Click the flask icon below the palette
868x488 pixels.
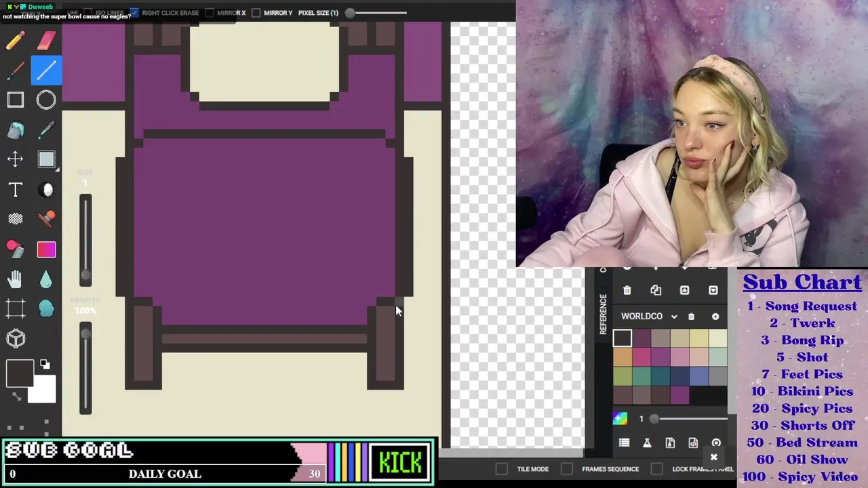pos(647,443)
